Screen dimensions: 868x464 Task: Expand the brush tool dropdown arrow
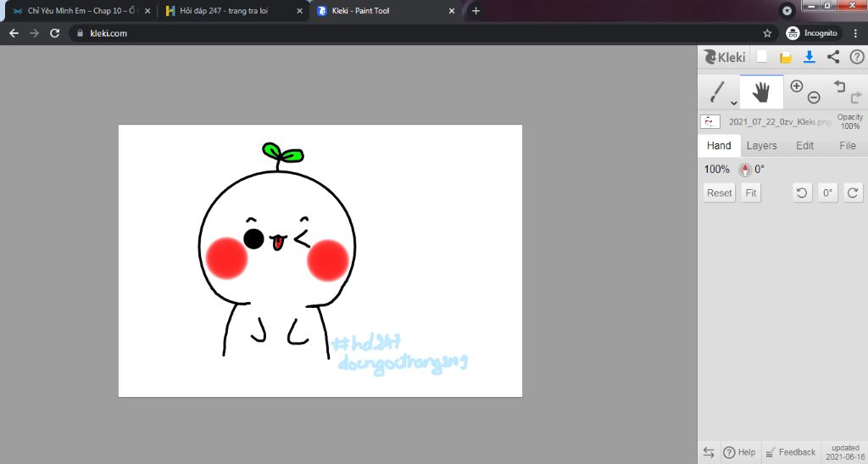734,103
